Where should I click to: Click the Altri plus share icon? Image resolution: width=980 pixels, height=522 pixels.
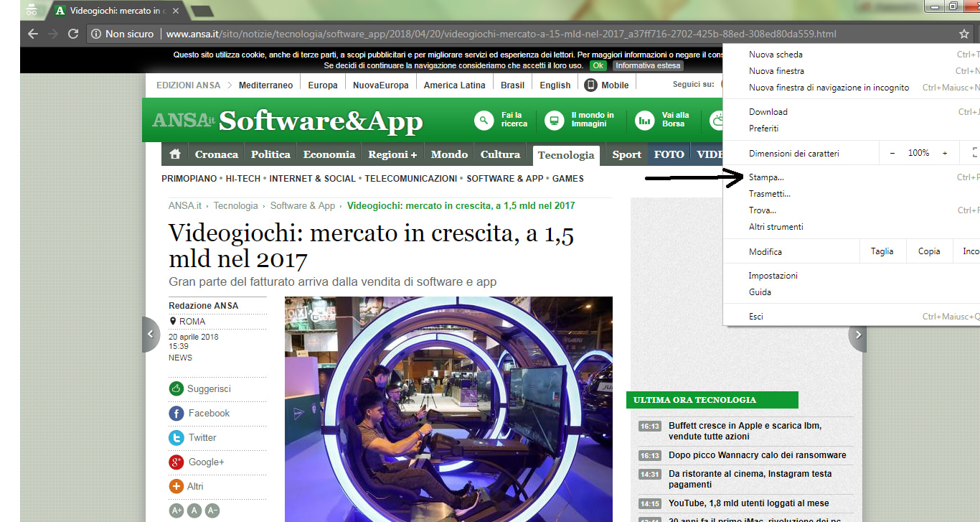(176, 486)
